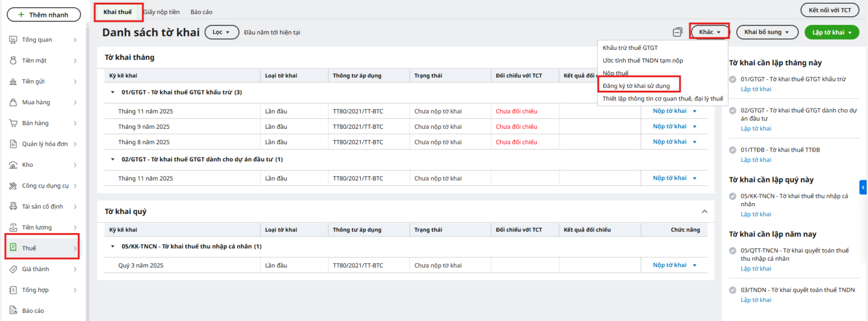Open the Lập tờ khai green dropdown button

coord(832,33)
